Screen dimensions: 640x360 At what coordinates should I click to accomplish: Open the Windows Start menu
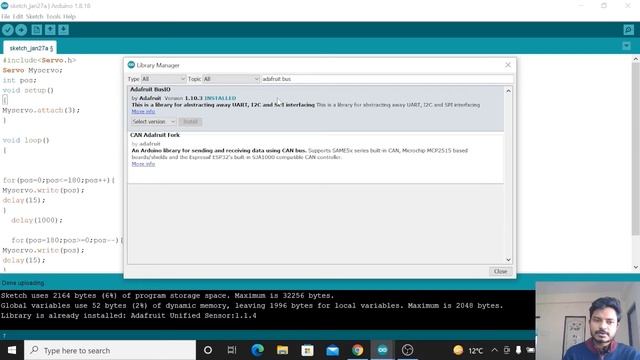(12, 350)
